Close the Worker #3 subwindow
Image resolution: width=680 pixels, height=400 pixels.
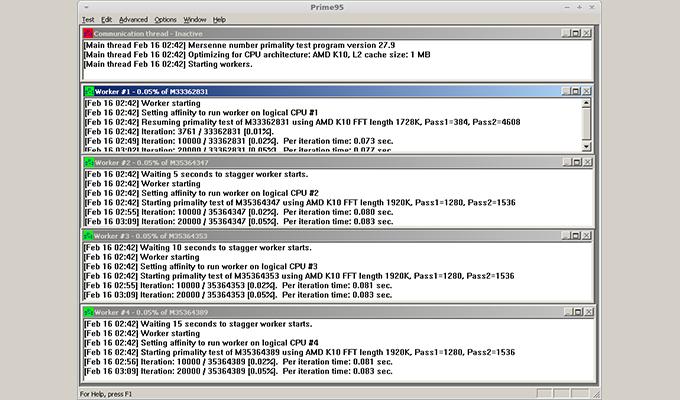tap(586, 235)
